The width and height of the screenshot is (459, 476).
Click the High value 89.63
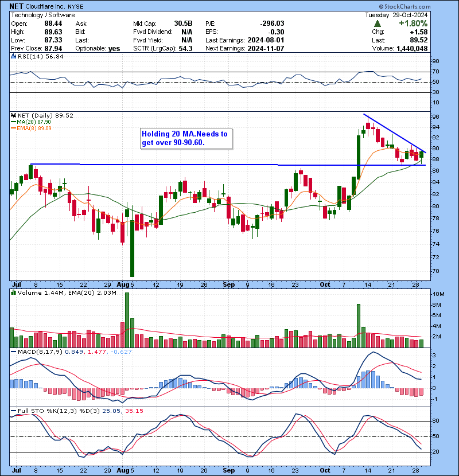(x=53, y=32)
